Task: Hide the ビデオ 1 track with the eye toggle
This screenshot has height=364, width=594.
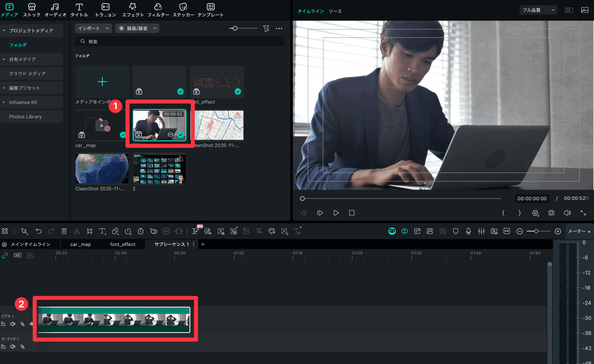Action: coord(31,324)
